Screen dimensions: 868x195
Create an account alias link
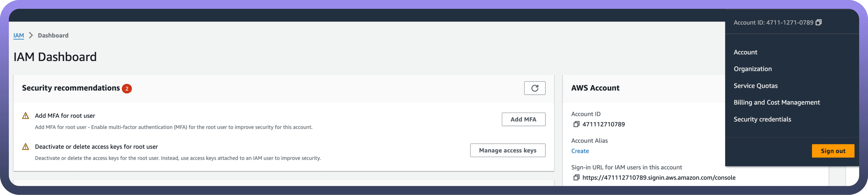coord(580,151)
